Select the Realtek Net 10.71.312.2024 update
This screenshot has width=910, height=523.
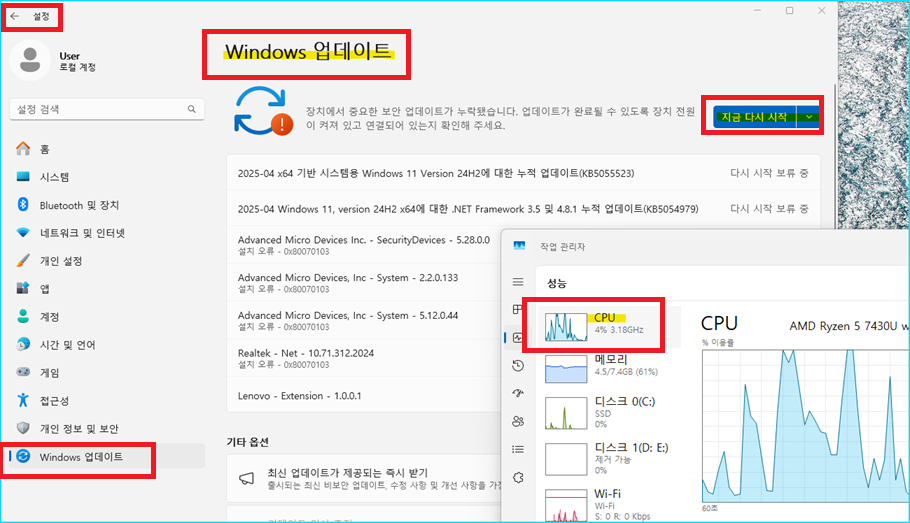[364, 358]
